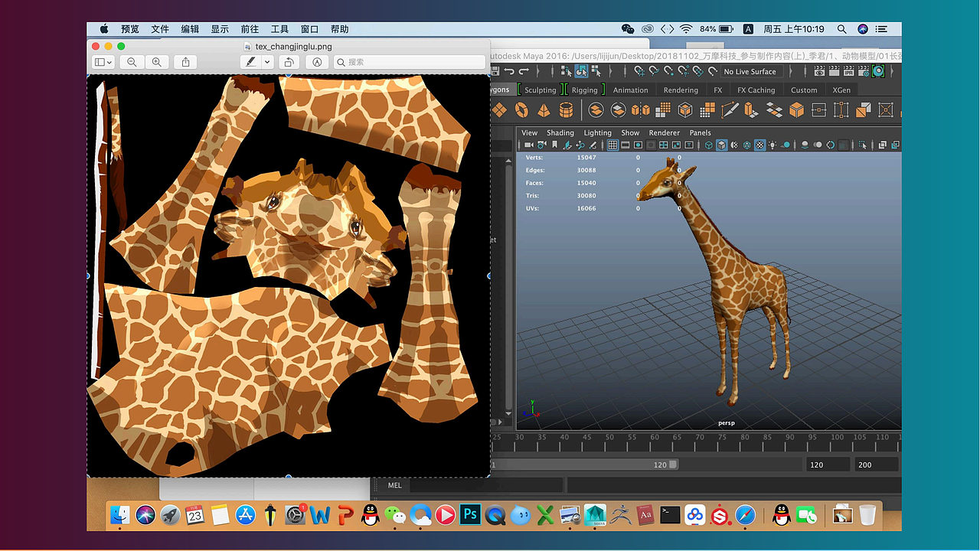Toggle the viewport grid display
Screen dimensions: 980x551
(x=612, y=145)
